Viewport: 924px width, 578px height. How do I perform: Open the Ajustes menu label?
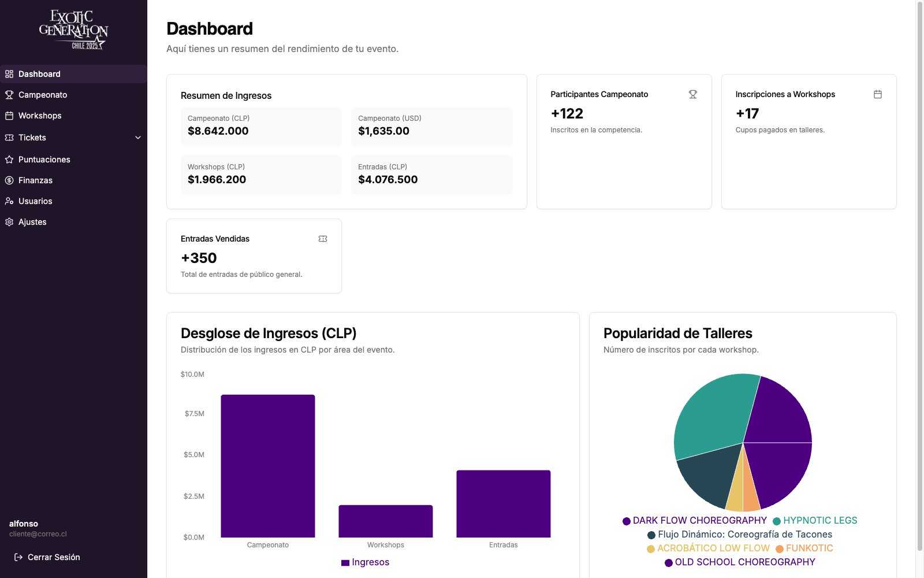point(32,222)
